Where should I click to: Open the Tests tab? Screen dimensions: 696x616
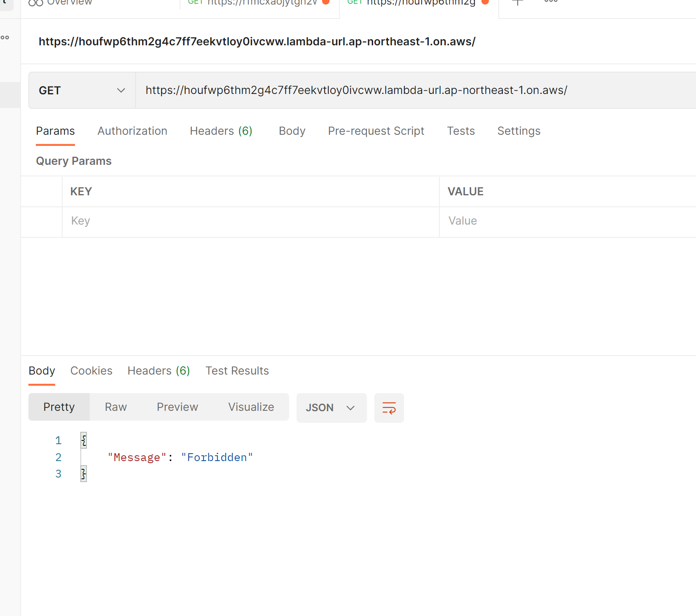point(461,131)
